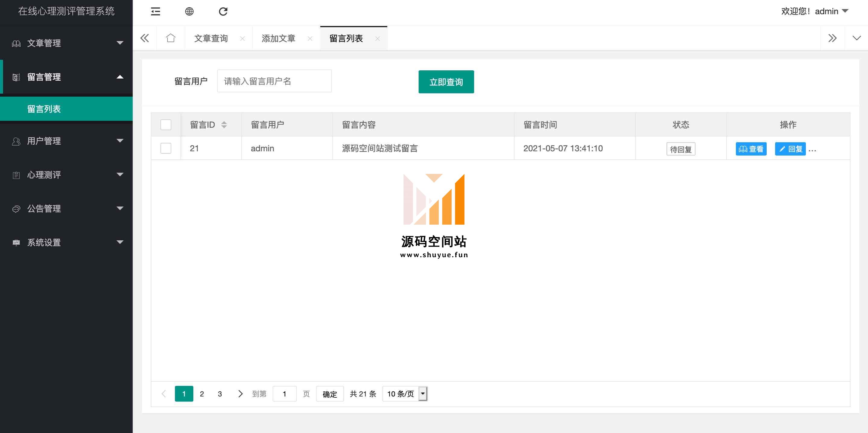Image resolution: width=868 pixels, height=433 pixels.
Task: Click the sidebar collapse menu icon
Action: pyautogui.click(x=155, y=11)
